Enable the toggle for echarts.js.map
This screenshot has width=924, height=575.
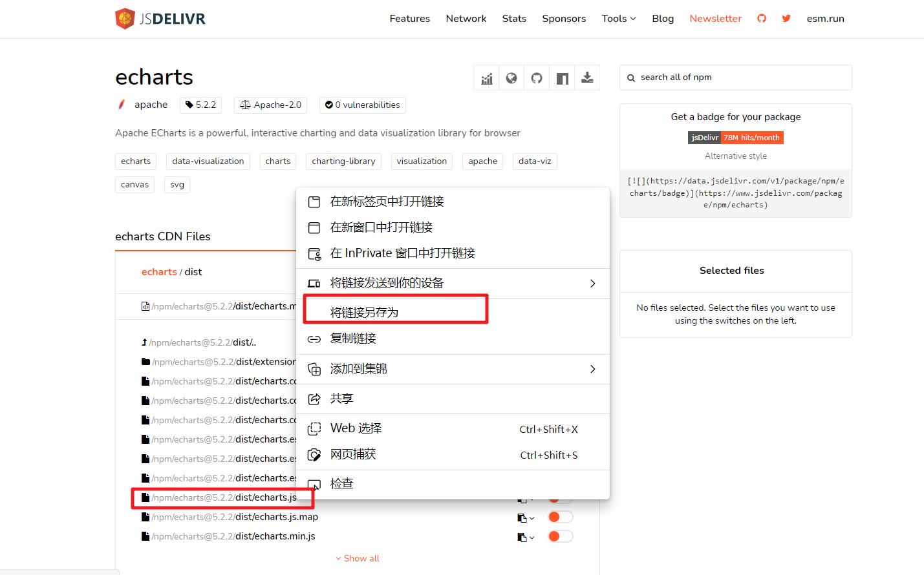(560, 517)
